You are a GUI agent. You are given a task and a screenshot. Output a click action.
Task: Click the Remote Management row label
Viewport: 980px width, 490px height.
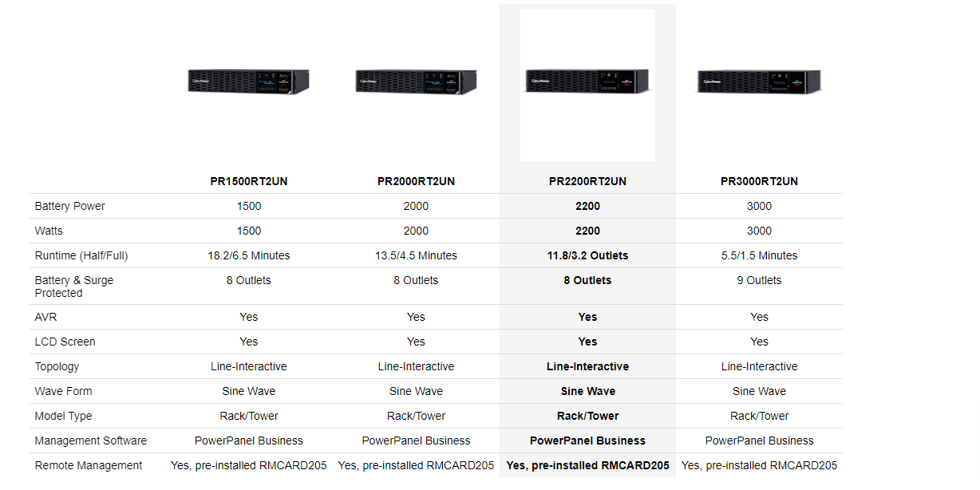pyautogui.click(x=89, y=465)
